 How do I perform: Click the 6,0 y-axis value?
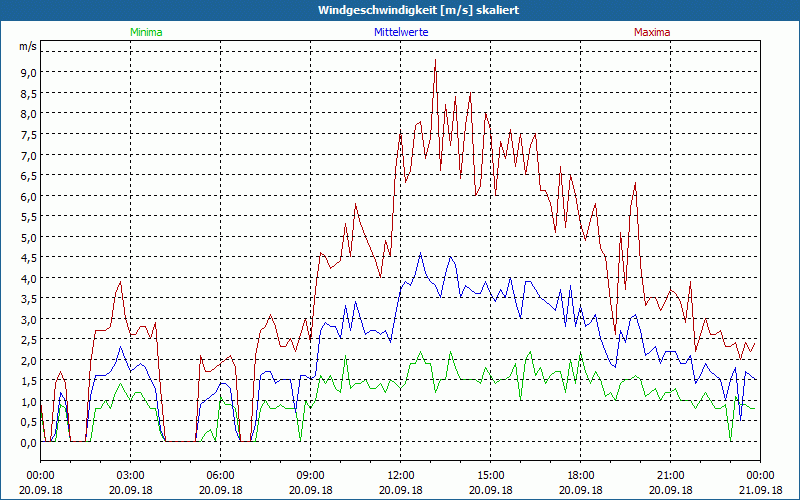click(x=29, y=196)
